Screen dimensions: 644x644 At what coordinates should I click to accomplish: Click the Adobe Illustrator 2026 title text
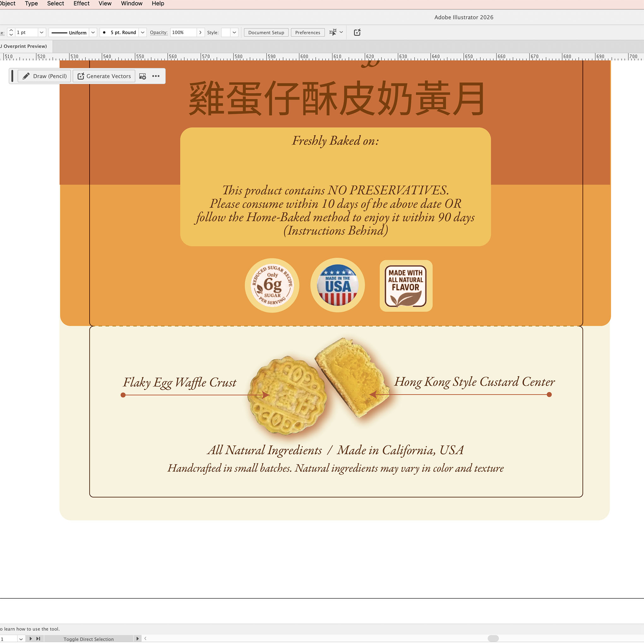click(x=464, y=17)
